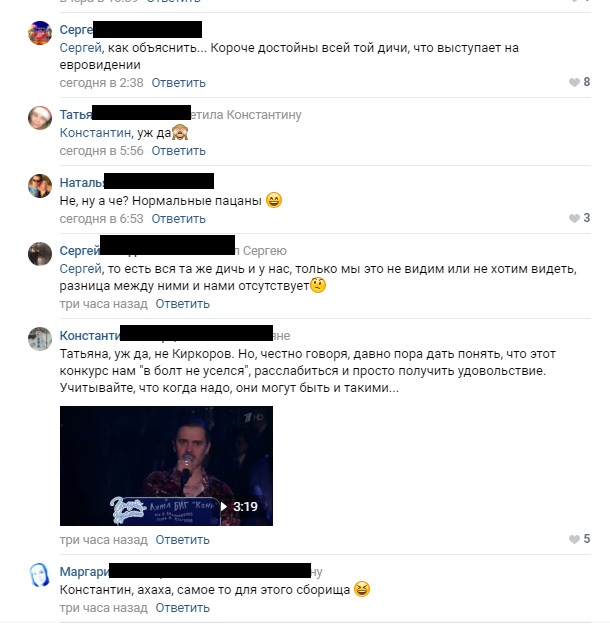The width and height of the screenshot is (610, 627).
Task: Open the Константин mention in Tatyana's comment
Action: [x=95, y=132]
